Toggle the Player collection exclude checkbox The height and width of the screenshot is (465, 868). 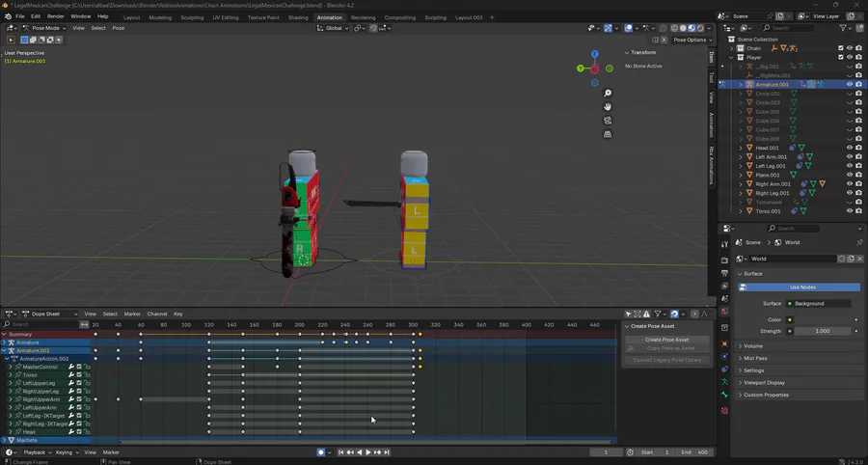click(841, 57)
